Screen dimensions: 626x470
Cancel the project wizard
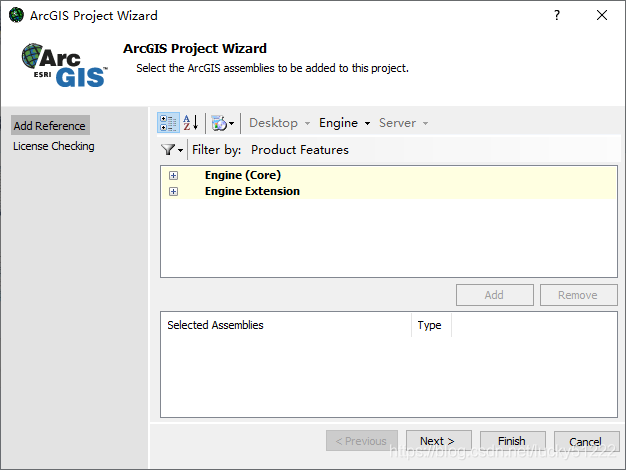pos(586,442)
